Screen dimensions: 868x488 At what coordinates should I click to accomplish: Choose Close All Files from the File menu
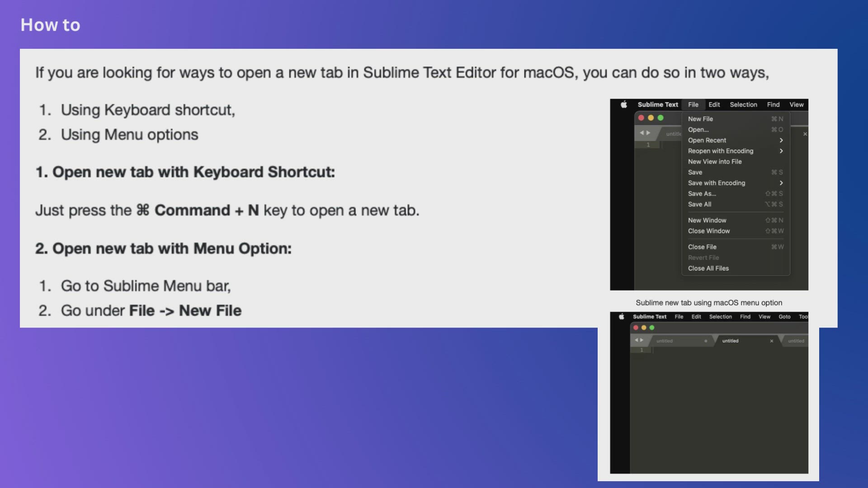(x=736, y=268)
